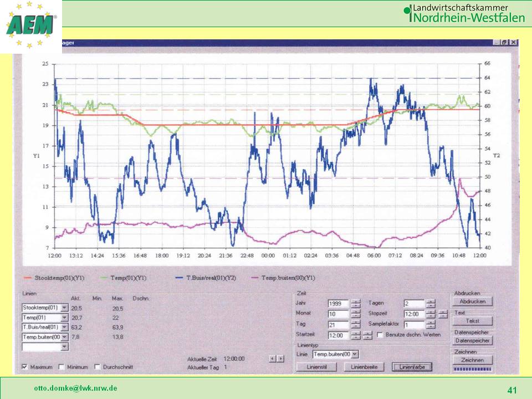Screen dimensions: 532x399
Task: Open the empty fifth line dropdown
Action: (64, 346)
